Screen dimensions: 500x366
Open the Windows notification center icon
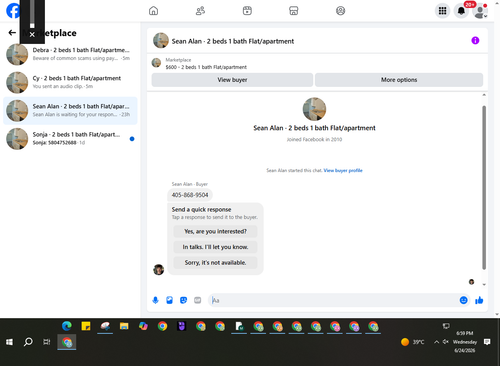487,342
